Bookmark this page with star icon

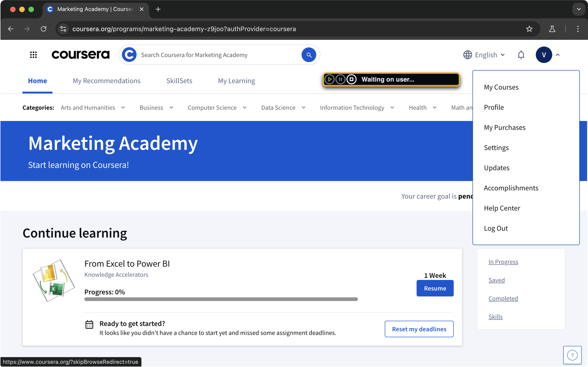point(529,29)
